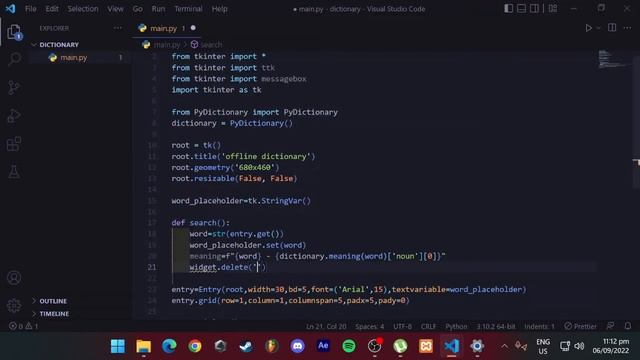The width and height of the screenshot is (640, 360).
Task: Open the Selection menu
Action: pos(83,9)
